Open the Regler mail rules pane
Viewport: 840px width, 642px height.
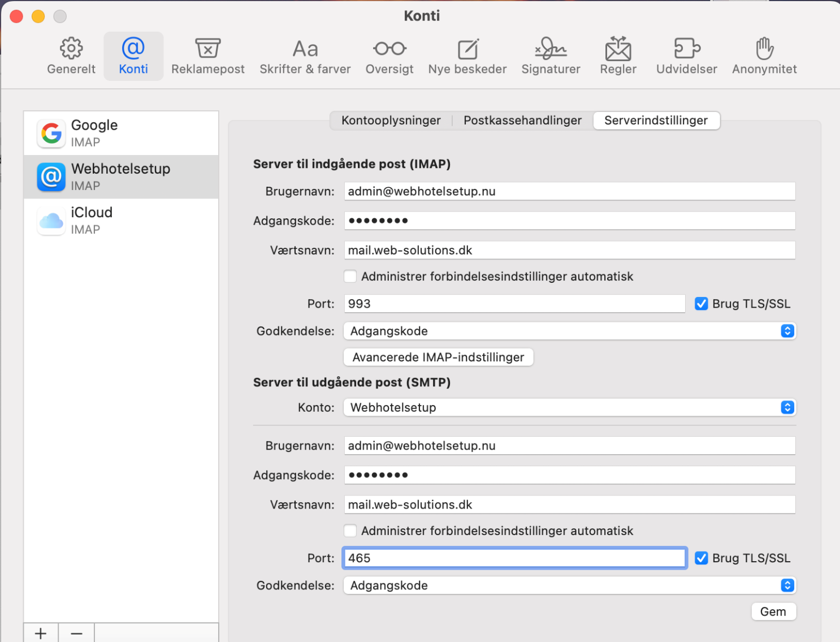point(618,56)
